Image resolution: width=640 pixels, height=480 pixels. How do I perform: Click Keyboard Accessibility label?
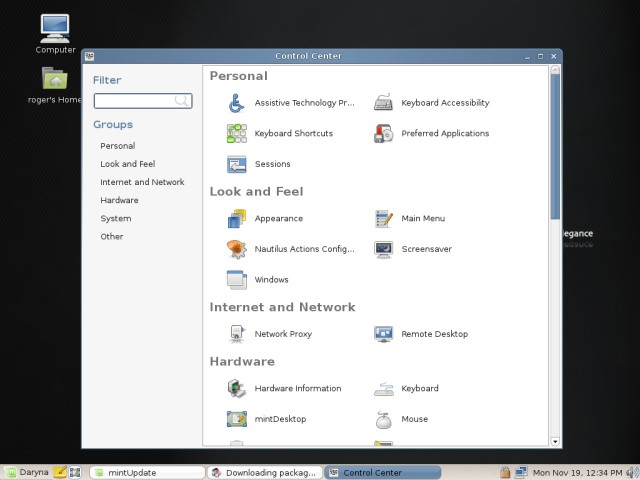click(445, 103)
